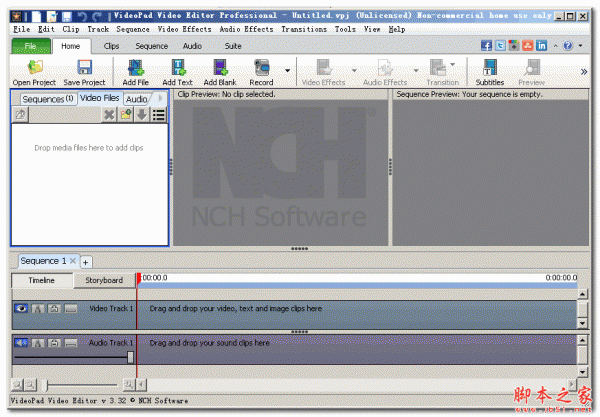Open the Transitions menu
600x417 pixels.
click(304, 29)
